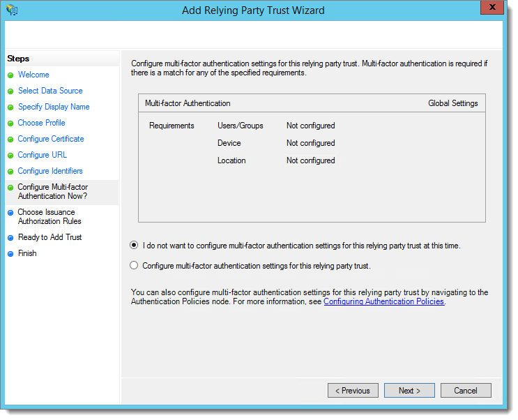Viewport: 518px width, 420px height.
Task: Click blue bullet beside Finish step
Action: tap(10, 254)
